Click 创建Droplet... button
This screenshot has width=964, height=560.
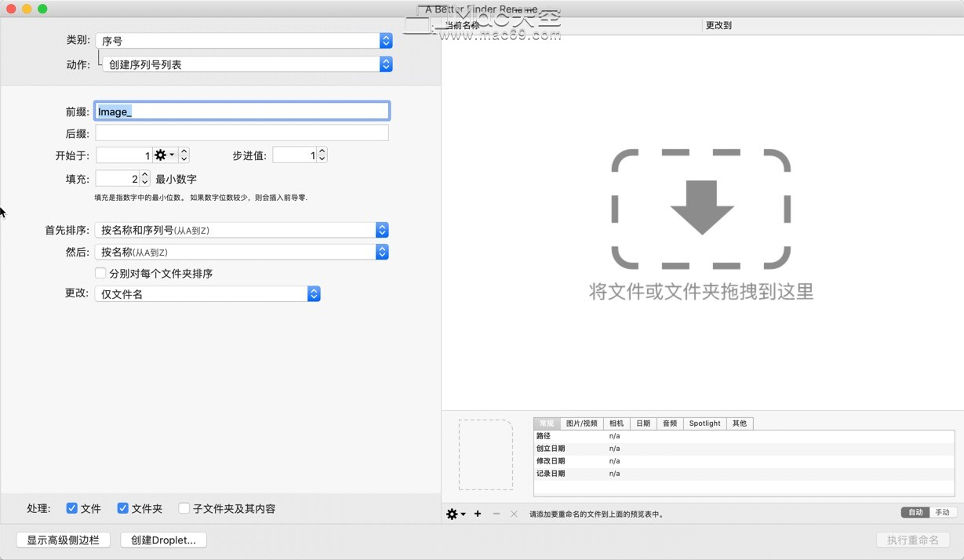click(164, 540)
